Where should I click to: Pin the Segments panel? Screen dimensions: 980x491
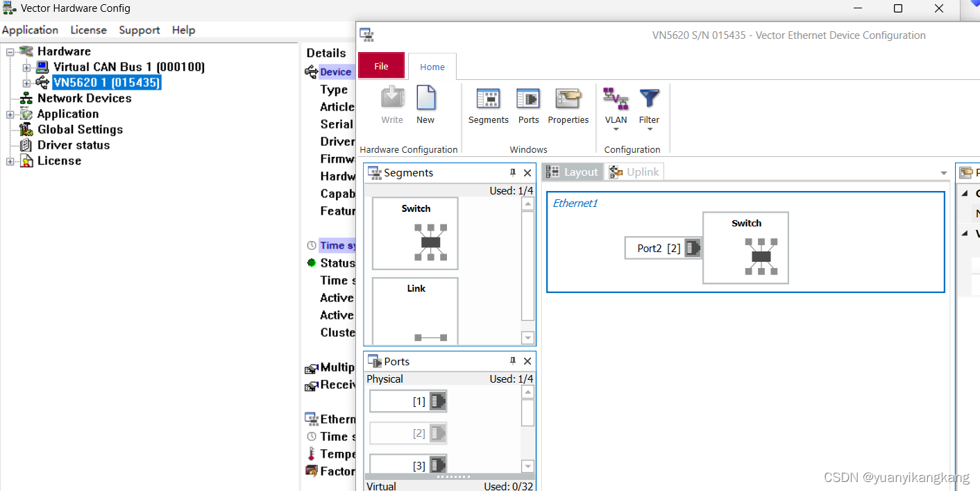pyautogui.click(x=513, y=172)
